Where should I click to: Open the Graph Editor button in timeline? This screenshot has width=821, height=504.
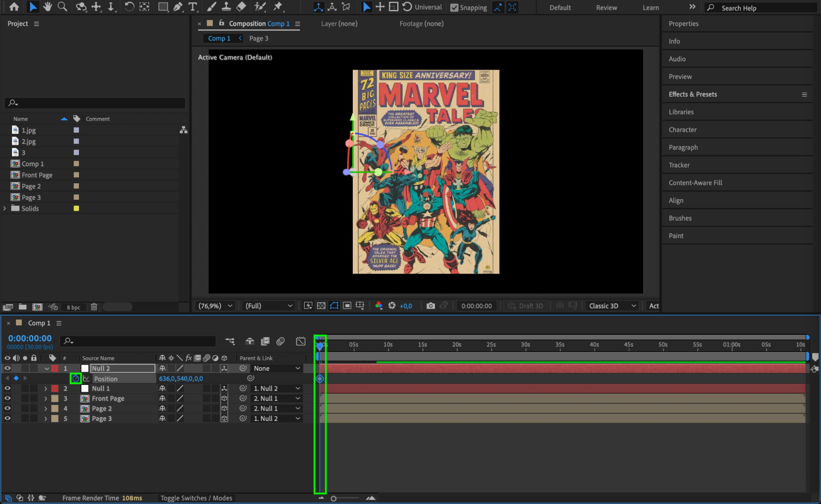301,341
